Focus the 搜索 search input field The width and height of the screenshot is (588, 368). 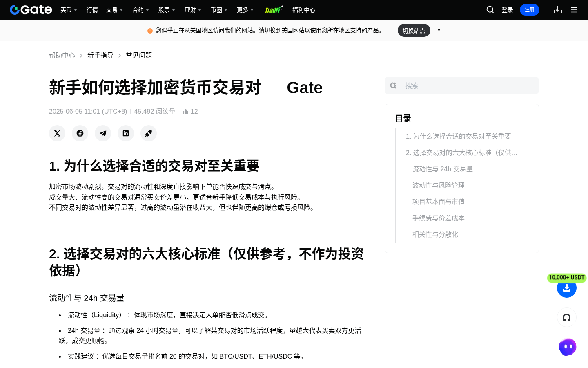[462, 85]
